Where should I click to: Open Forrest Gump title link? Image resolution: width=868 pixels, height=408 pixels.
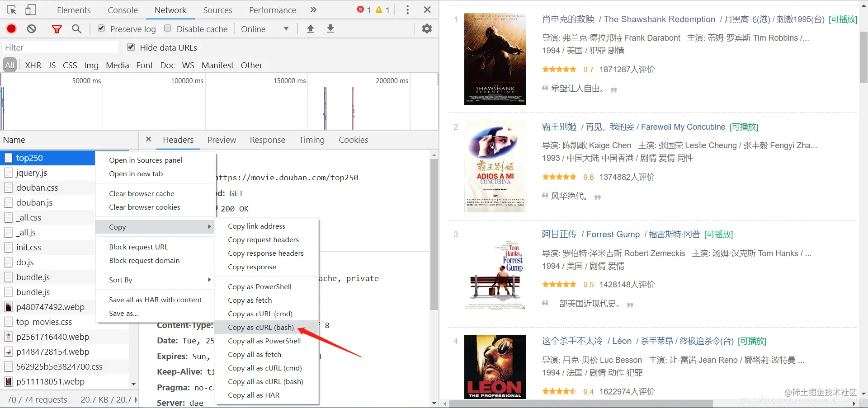point(621,234)
